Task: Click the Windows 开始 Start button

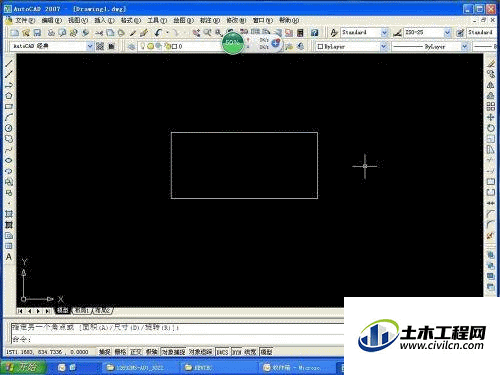Action: click(23, 367)
